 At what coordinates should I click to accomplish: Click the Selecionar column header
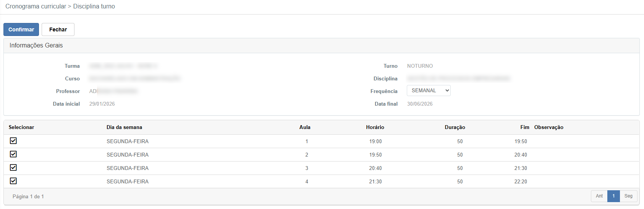click(x=21, y=127)
